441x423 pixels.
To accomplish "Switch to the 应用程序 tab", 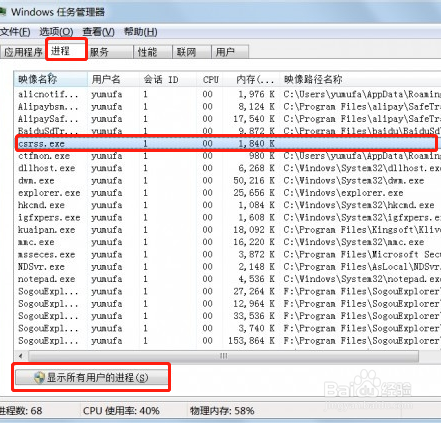I will tap(23, 52).
